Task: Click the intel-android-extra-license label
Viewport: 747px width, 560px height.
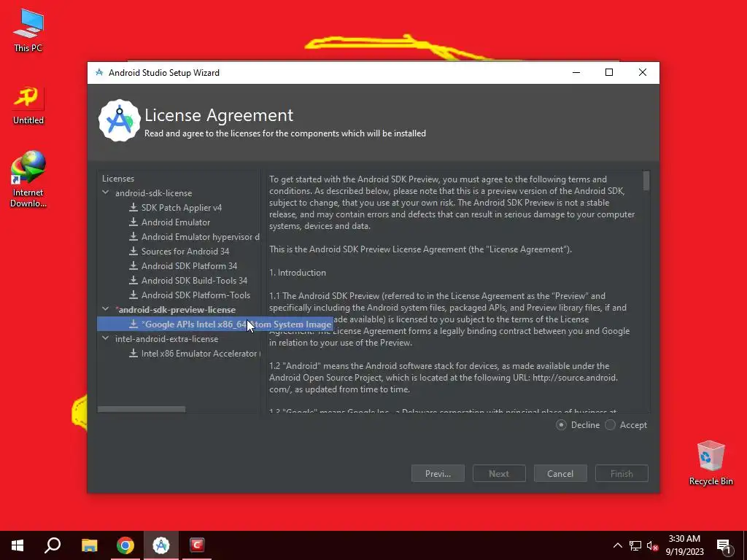Action: [x=167, y=338]
